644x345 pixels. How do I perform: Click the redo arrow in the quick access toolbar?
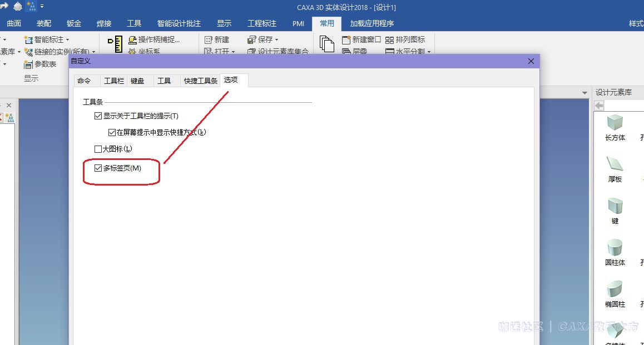pyautogui.click(x=4, y=6)
